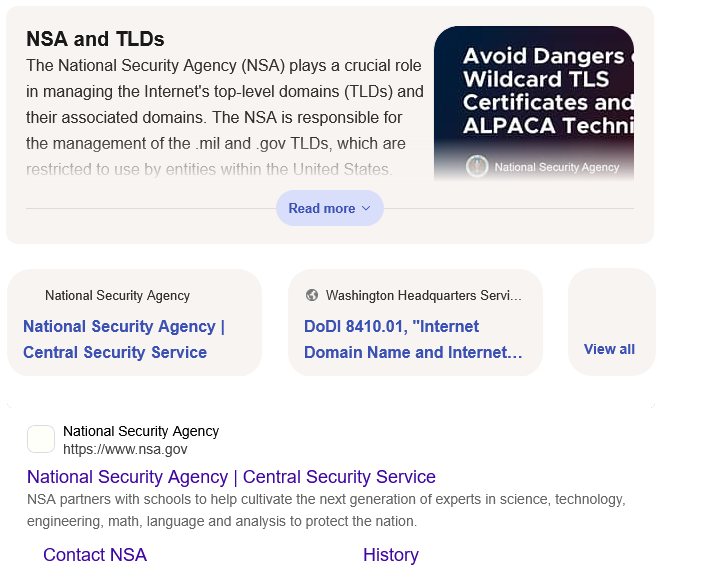Click National Security Agency label on thumbnail
This screenshot has width=711, height=566.
click(557, 167)
